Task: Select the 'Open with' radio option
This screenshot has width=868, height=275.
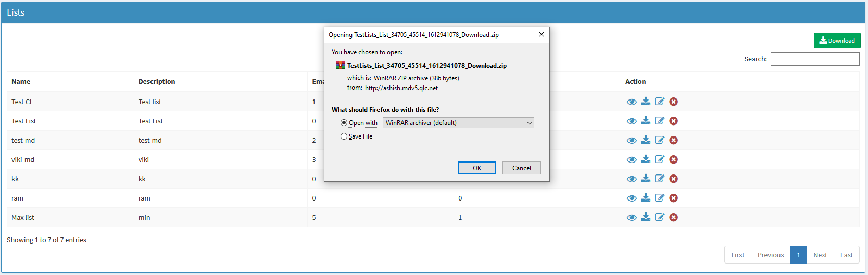Action: pyautogui.click(x=344, y=123)
